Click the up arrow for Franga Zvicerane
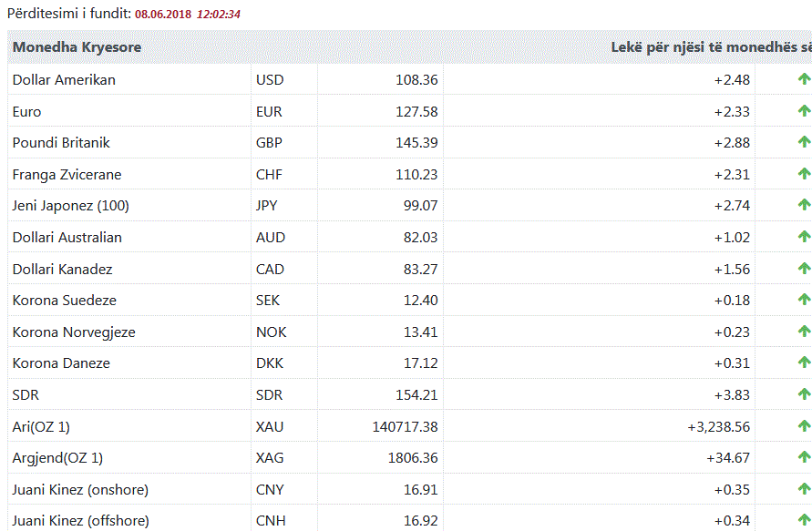Image resolution: width=812 pixels, height=531 pixels. (804, 174)
